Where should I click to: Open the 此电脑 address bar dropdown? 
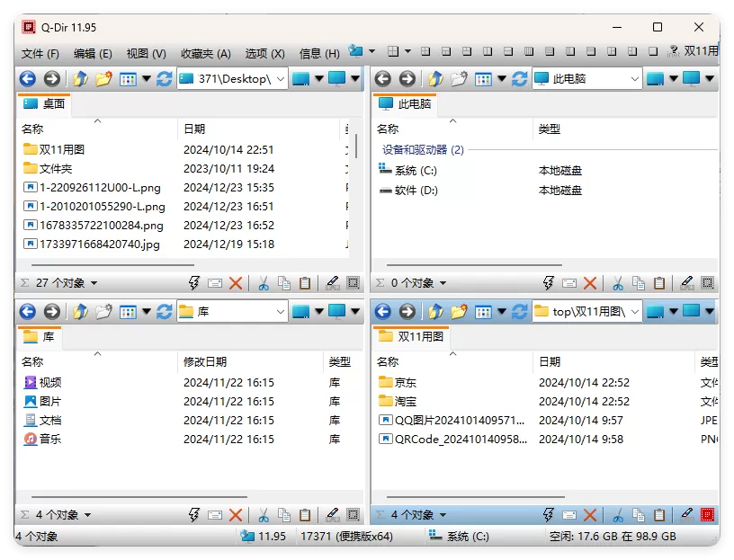click(x=636, y=78)
